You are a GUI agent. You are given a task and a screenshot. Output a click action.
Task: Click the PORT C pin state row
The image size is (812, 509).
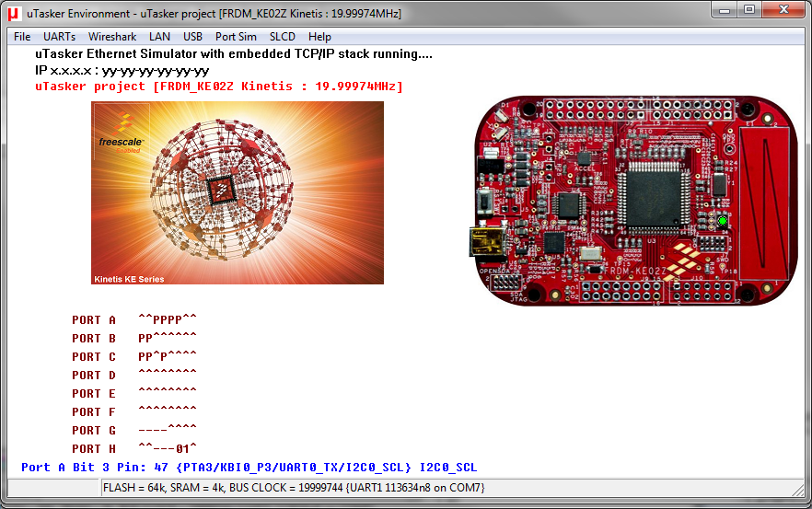[134, 357]
